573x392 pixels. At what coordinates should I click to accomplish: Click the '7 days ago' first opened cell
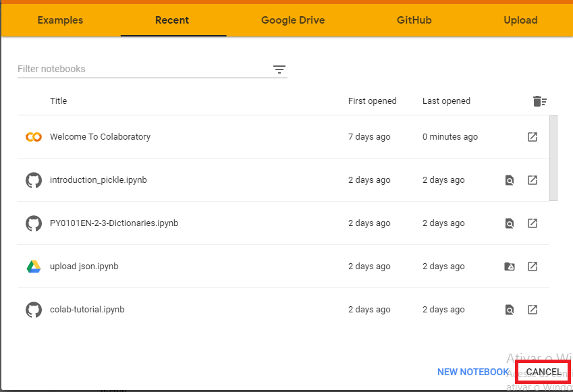(369, 137)
